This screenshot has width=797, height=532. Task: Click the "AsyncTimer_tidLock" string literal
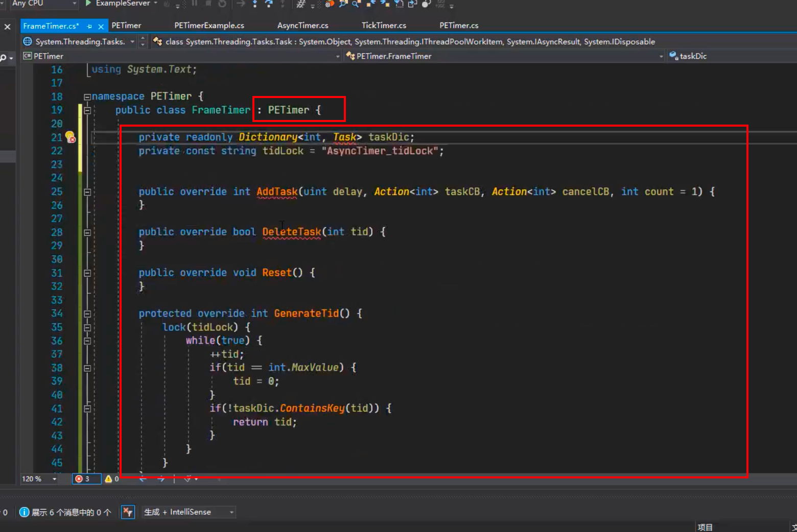point(380,151)
